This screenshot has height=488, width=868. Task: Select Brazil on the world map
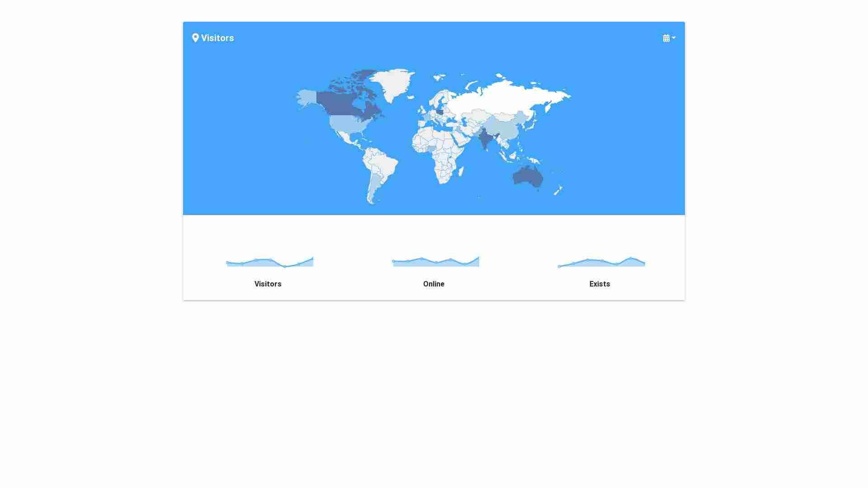click(x=386, y=165)
